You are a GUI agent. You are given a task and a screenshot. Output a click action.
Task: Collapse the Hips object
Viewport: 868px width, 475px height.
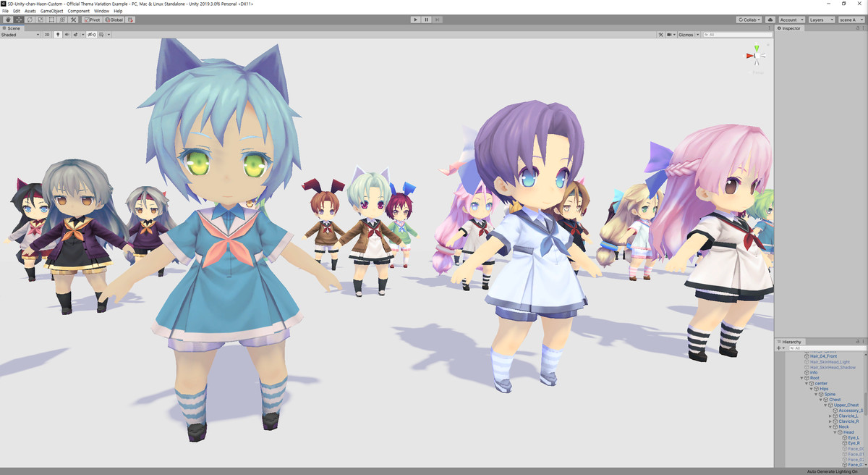pos(811,389)
